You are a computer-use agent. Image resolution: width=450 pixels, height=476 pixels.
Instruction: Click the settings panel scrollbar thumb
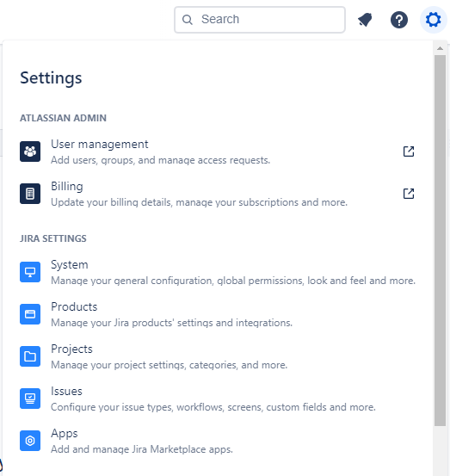[x=440, y=240]
